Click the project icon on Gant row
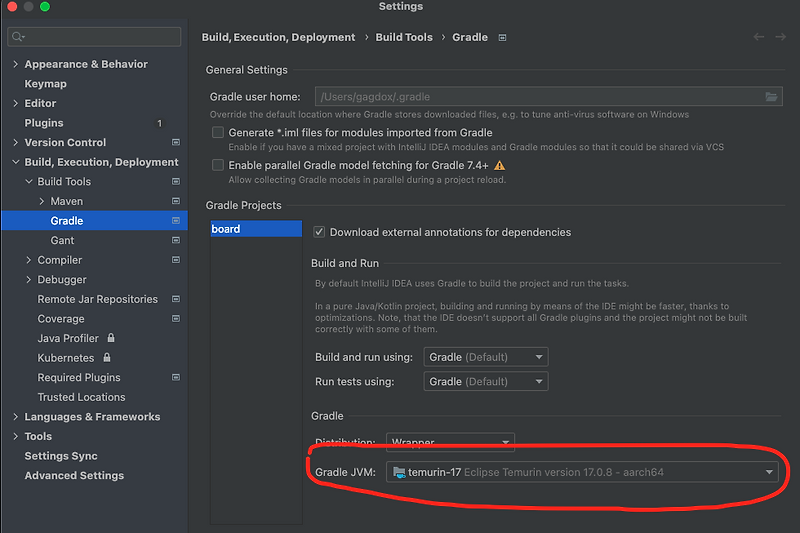 click(176, 240)
